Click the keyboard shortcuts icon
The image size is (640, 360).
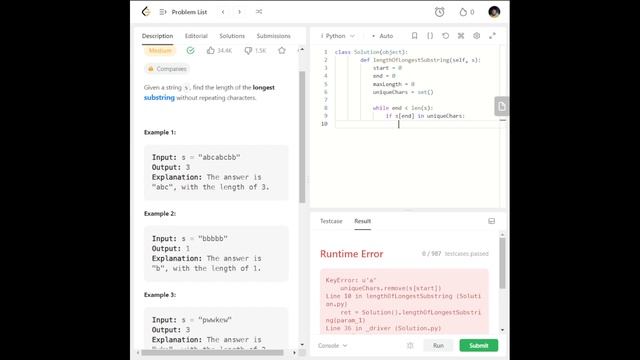461,36
